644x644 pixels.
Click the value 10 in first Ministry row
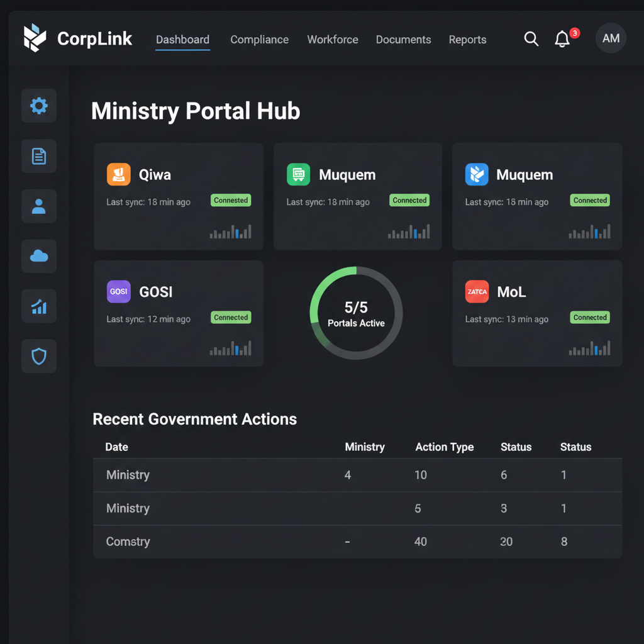[x=421, y=475]
